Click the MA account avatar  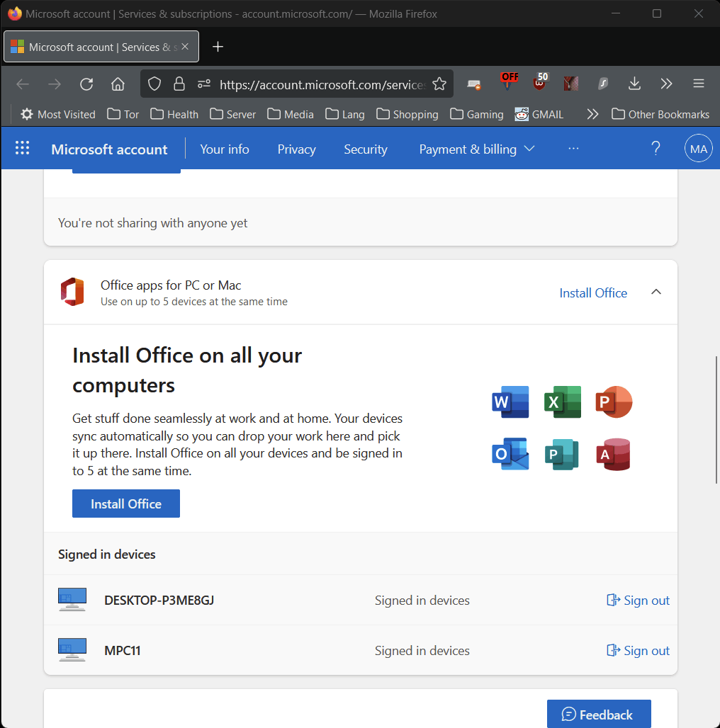(698, 149)
